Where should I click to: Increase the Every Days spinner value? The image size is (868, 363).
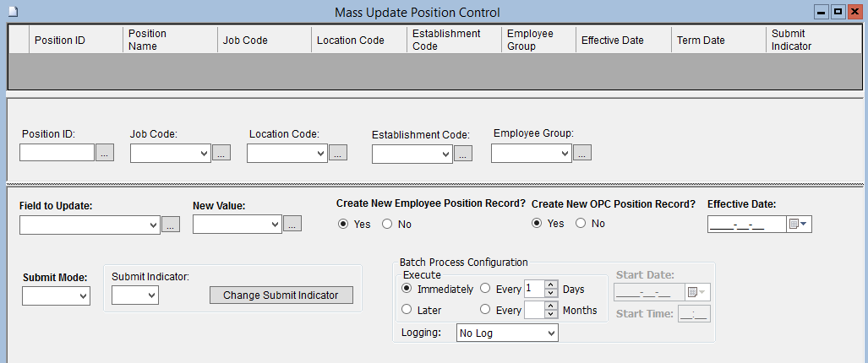point(550,284)
